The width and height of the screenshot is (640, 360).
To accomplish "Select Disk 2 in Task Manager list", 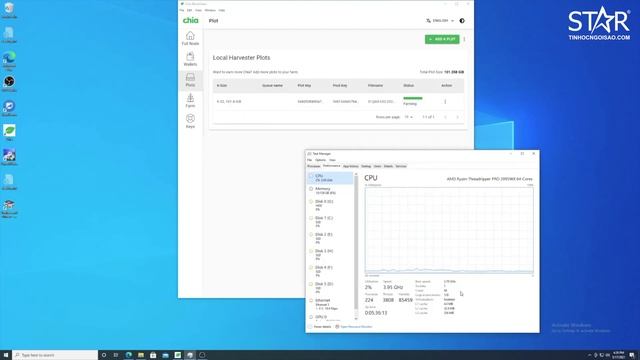I will [x=330, y=238].
